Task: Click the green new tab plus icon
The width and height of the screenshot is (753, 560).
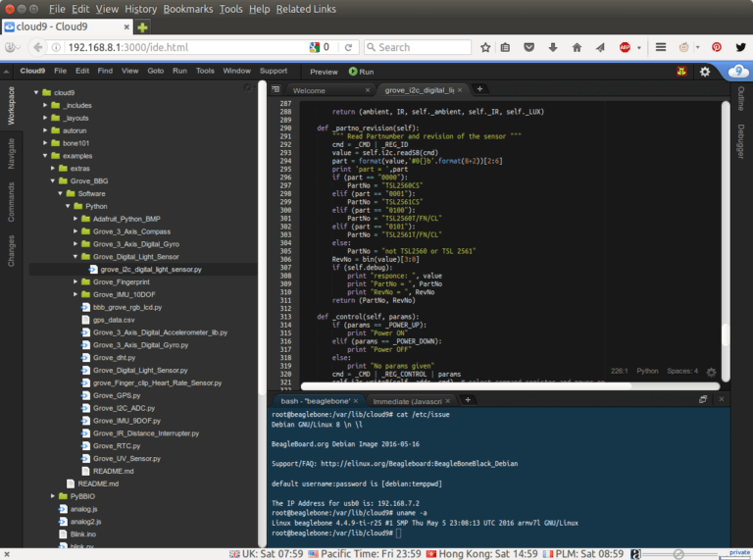Action: (x=142, y=27)
